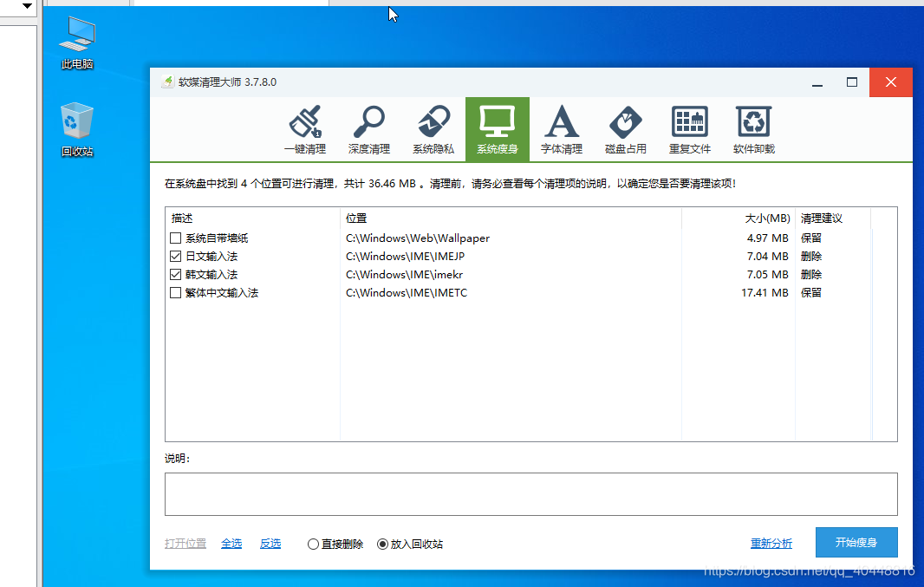Open the 磁盘占用 disk usage tool
Image resolution: width=924 pixels, height=587 pixels.
coord(626,130)
